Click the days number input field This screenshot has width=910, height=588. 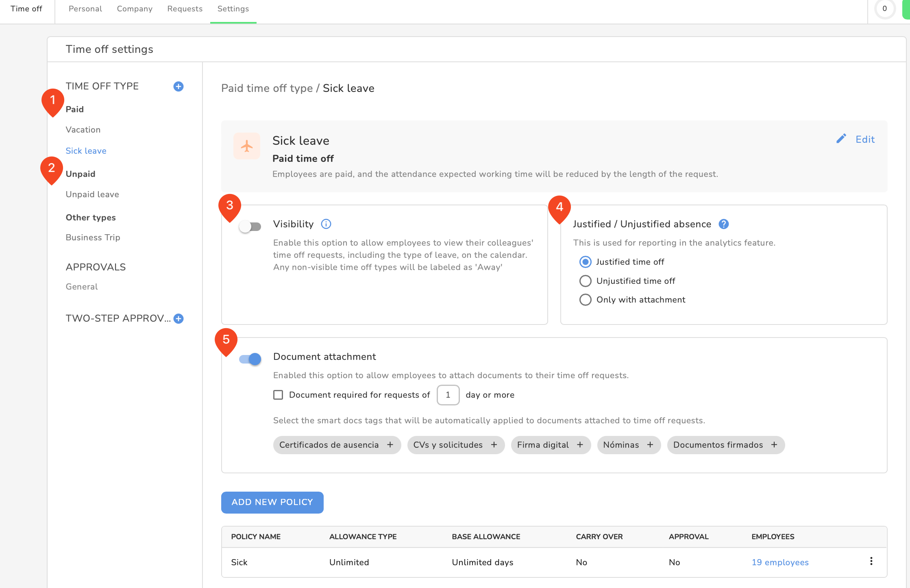tap(448, 395)
